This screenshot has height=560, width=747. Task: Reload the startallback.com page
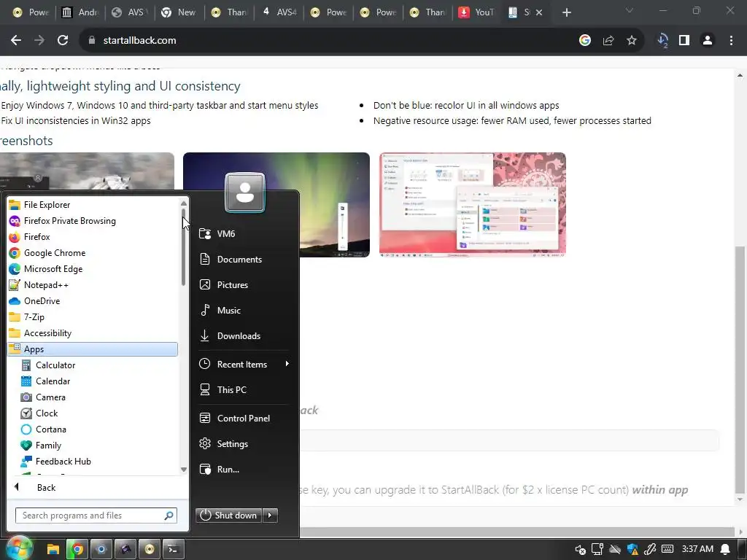point(63,41)
